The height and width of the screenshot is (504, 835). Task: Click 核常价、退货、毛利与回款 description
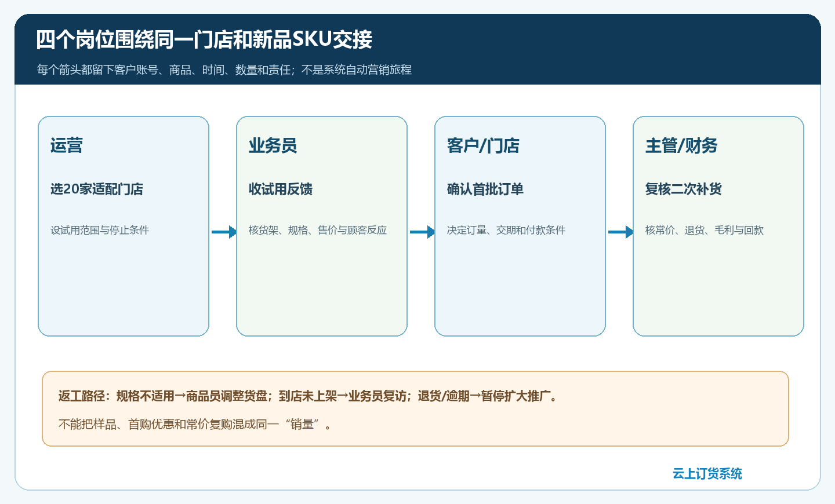[x=705, y=230]
